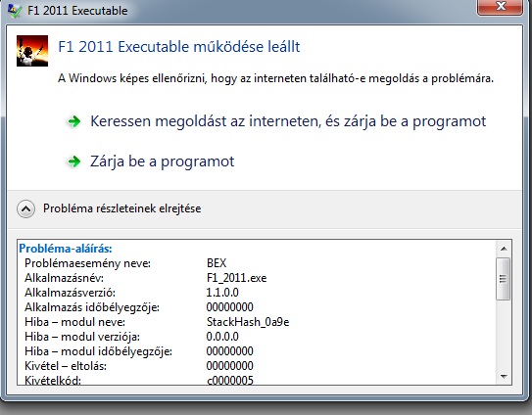The width and height of the screenshot is (532, 415).
Task: Click the F1_2011.exe application name value
Action: point(236,278)
